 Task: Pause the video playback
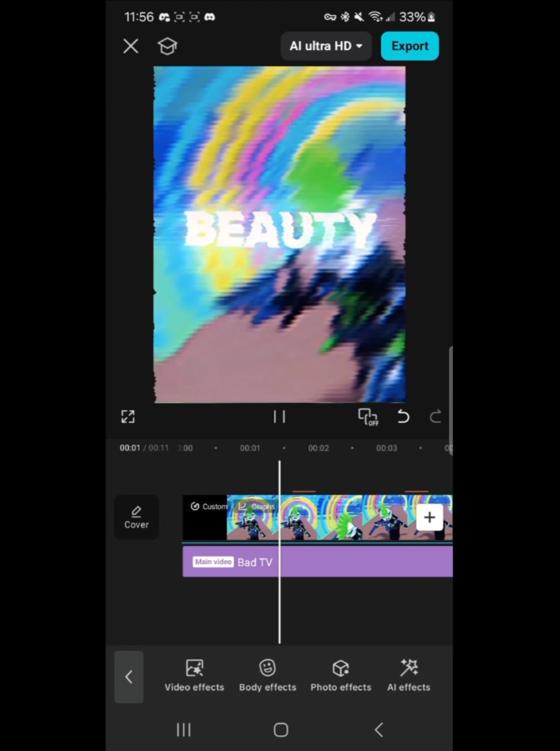[x=279, y=417]
